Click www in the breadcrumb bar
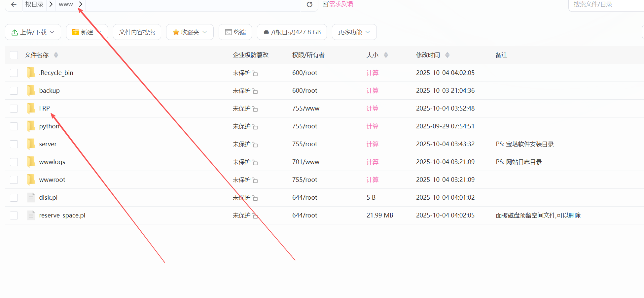 (65, 4)
